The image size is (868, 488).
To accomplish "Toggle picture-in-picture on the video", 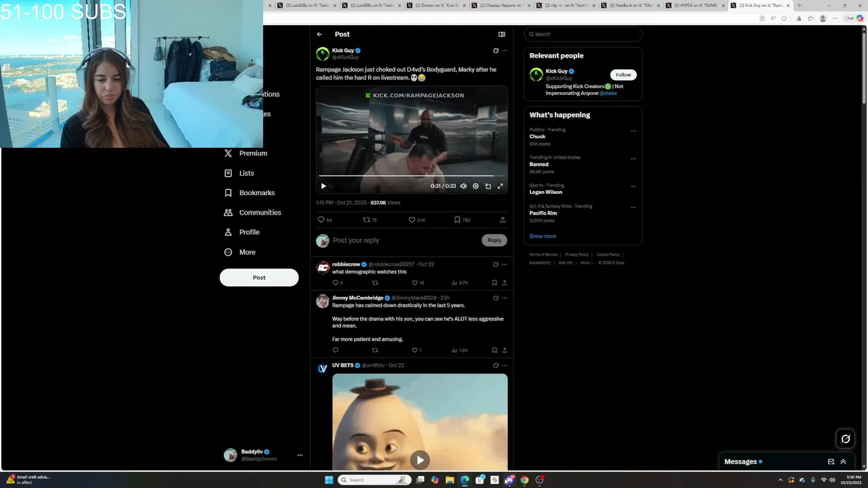I will tap(488, 186).
